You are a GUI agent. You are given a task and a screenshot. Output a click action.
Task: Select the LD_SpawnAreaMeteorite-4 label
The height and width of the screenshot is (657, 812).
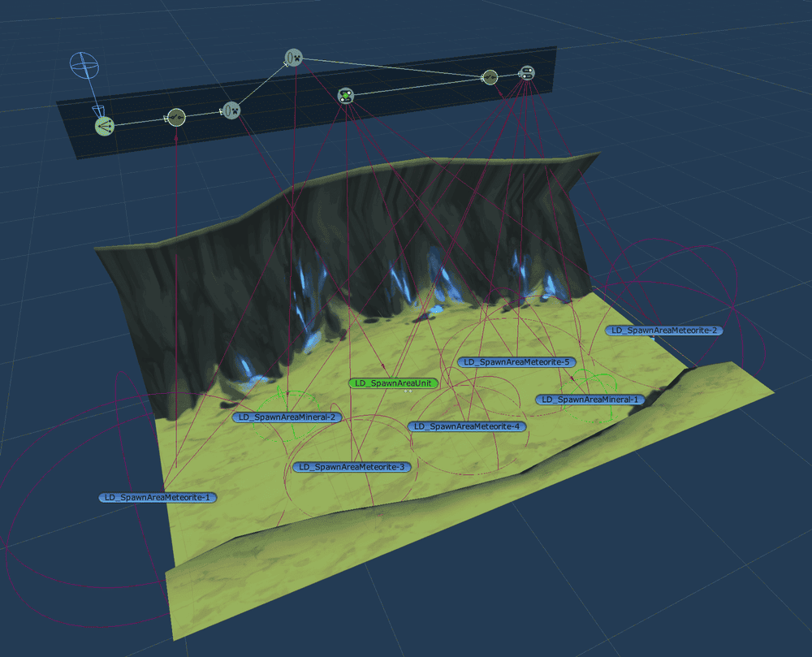click(x=467, y=426)
